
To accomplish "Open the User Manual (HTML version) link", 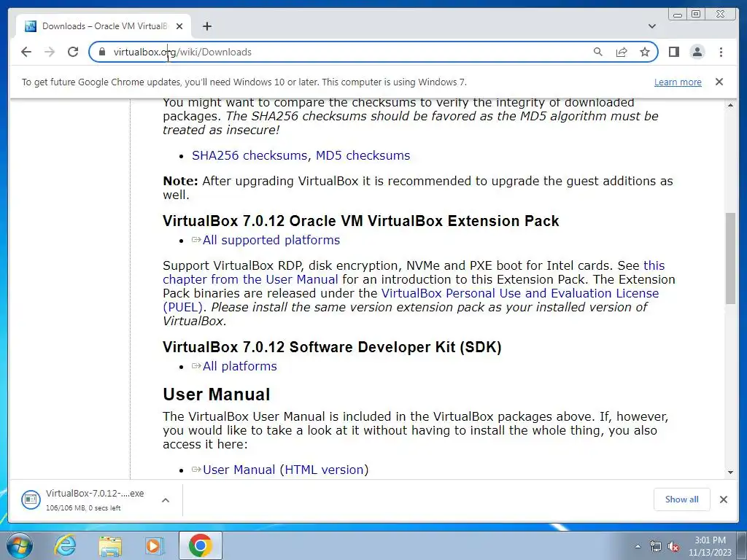I will pyautogui.click(x=285, y=470).
